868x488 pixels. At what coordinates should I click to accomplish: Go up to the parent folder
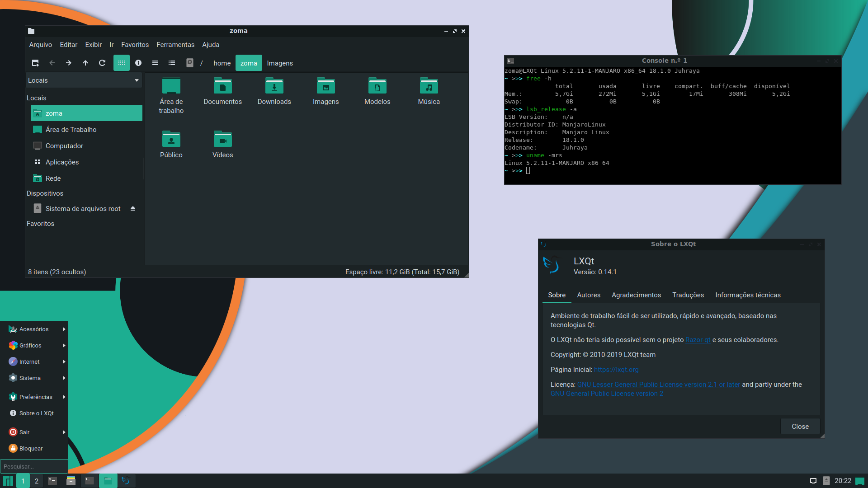click(85, 63)
